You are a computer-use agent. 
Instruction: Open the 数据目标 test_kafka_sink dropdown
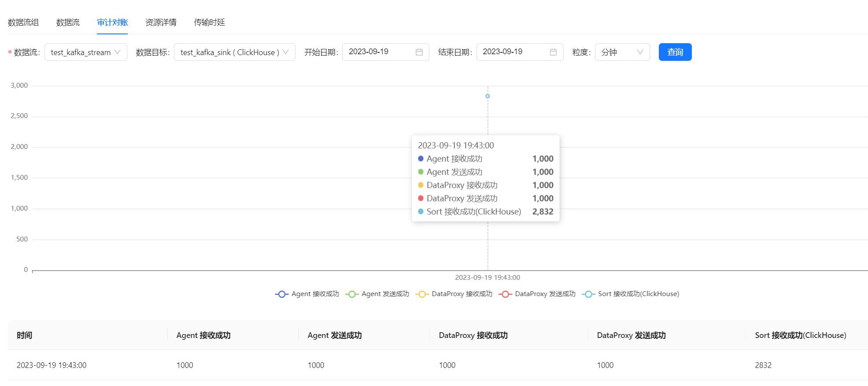(x=234, y=52)
